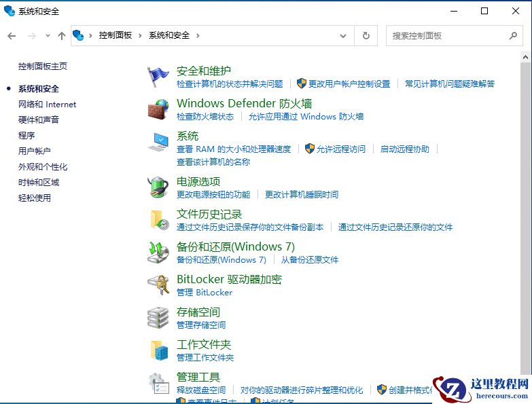Click 查看该计算机的名称 link

pos(213,162)
